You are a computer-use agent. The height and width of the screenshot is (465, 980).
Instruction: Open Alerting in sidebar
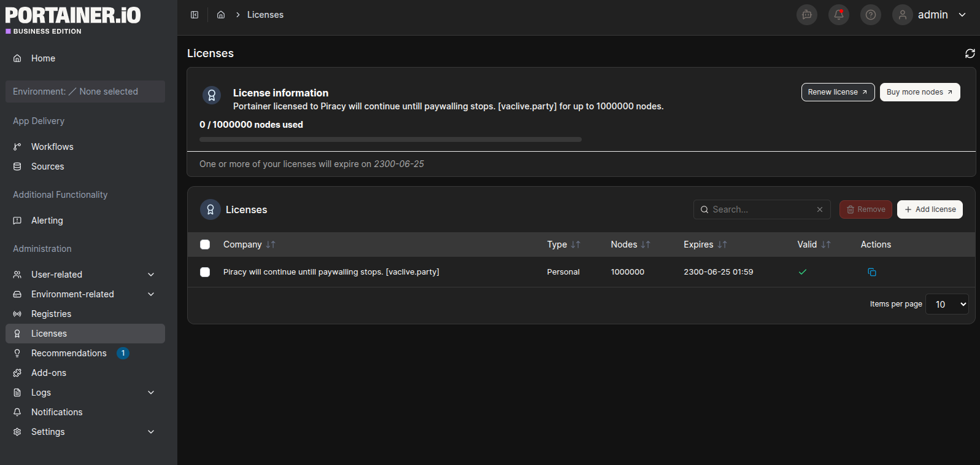coord(85,221)
